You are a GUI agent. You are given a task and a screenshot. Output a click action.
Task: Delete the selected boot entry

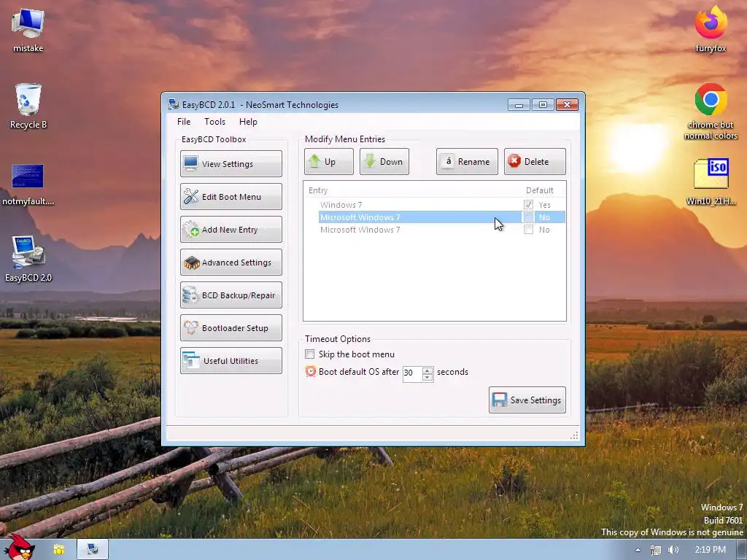pos(535,161)
